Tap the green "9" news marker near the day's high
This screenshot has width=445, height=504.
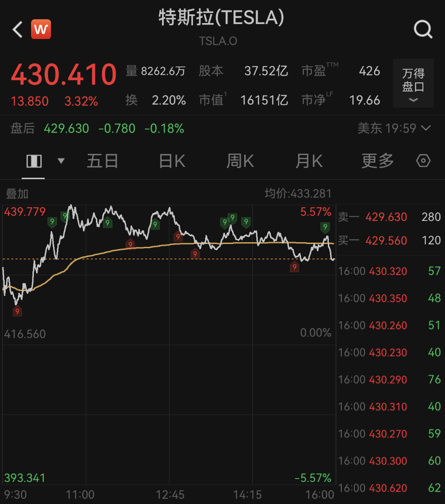pos(66,216)
